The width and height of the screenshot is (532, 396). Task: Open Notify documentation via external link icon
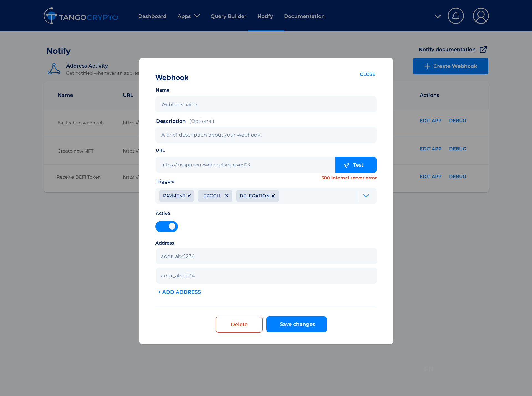[484, 49]
